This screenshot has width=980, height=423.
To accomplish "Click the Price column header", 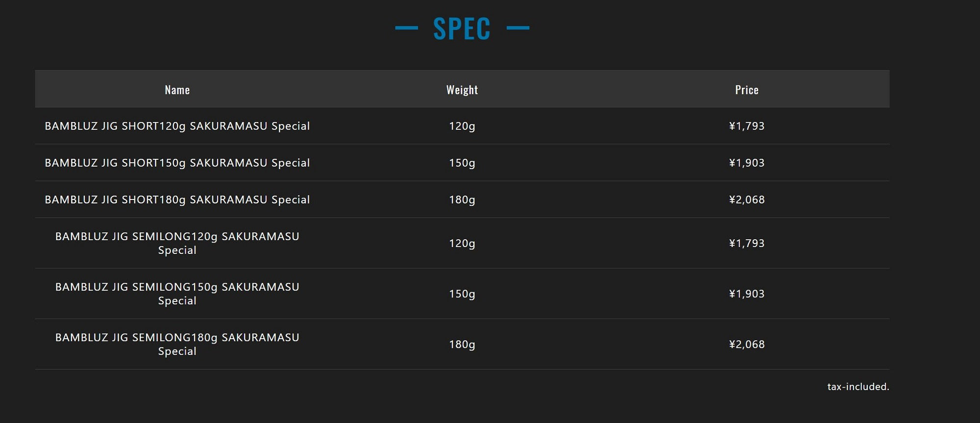I will point(746,90).
